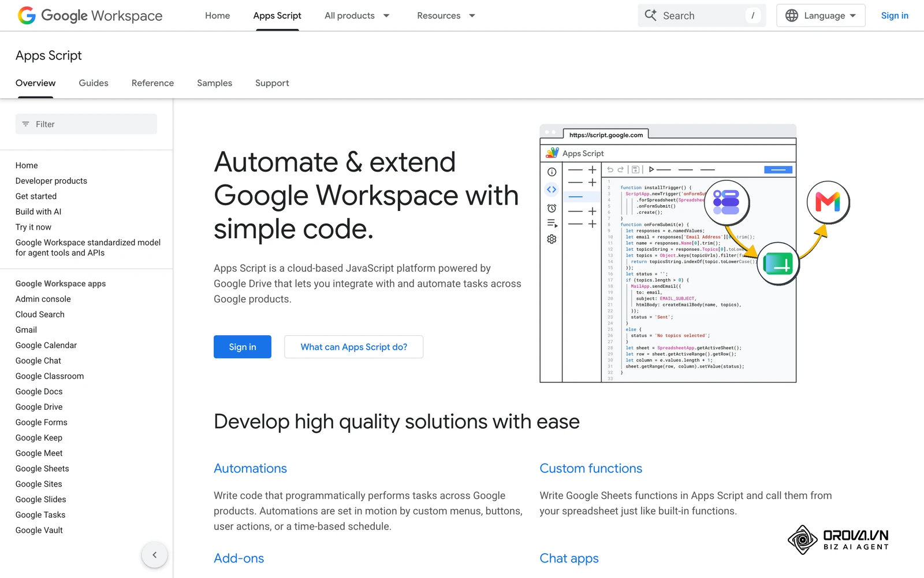Screen dimensions: 924x578
Task: Open Get started in sidebar
Action: click(36, 197)
